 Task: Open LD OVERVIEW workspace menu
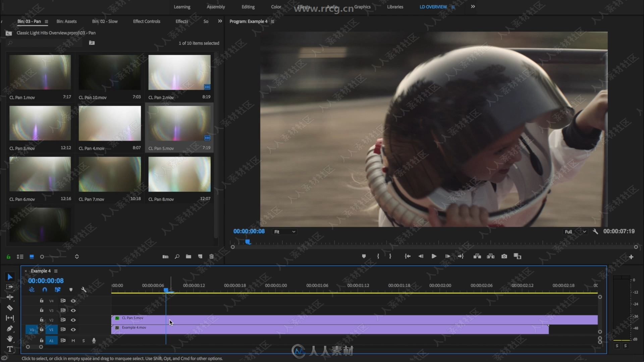453,7
